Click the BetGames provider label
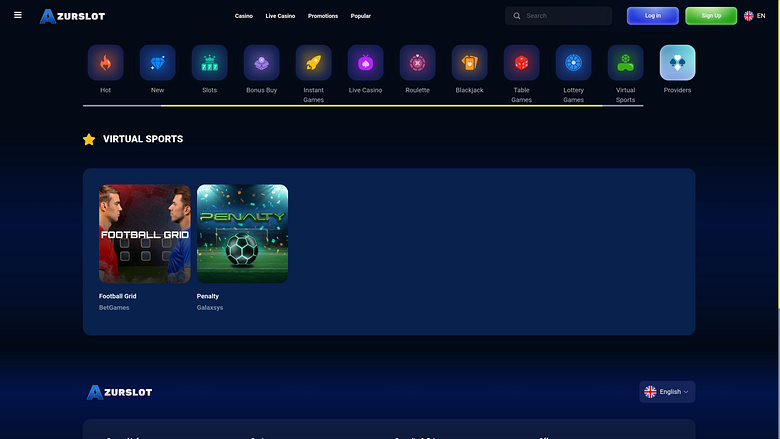Screen dimensions: 780x439 click(x=114, y=308)
